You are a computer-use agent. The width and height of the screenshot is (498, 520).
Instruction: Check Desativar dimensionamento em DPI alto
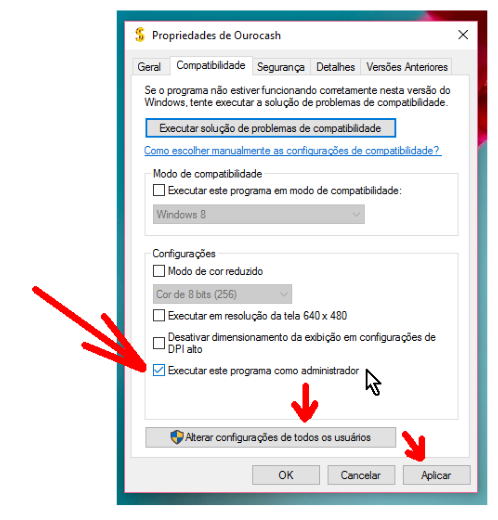159,343
